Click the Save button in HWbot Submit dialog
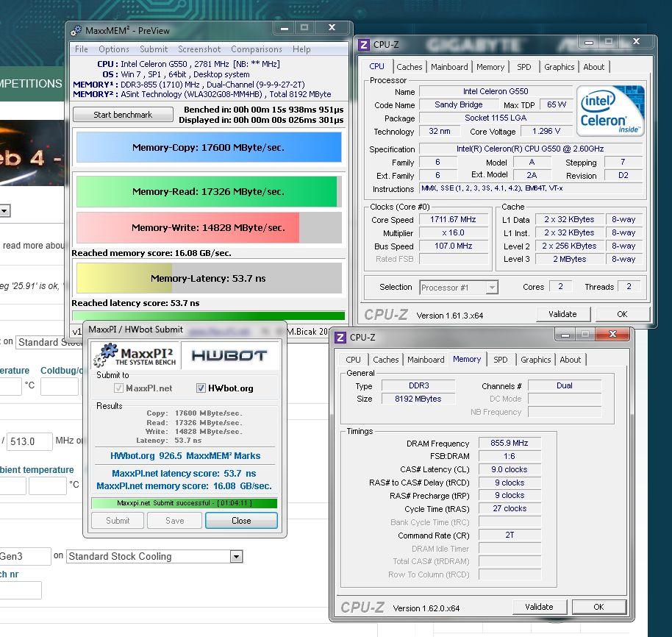The height and width of the screenshot is (637, 672). [x=175, y=520]
